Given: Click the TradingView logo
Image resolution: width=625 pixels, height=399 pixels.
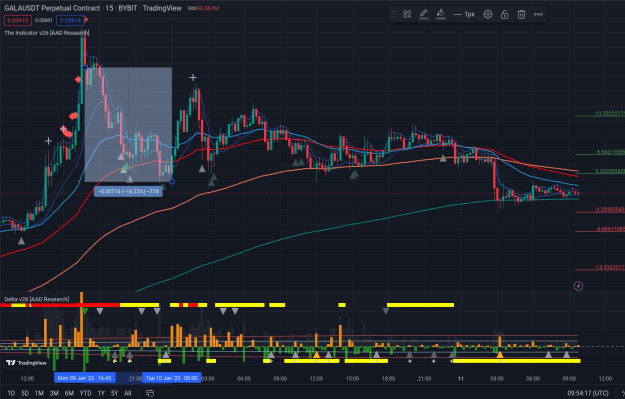Looking at the screenshot, I should 27,363.
